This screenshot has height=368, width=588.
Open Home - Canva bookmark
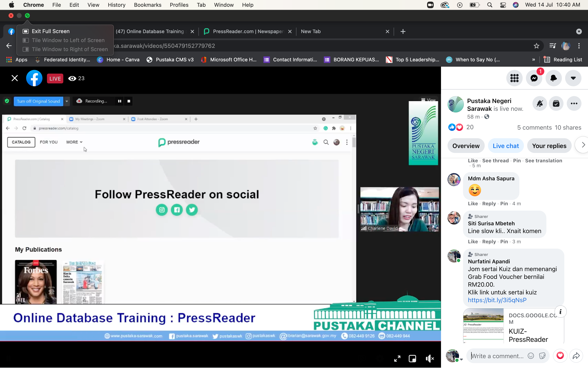[118, 60]
